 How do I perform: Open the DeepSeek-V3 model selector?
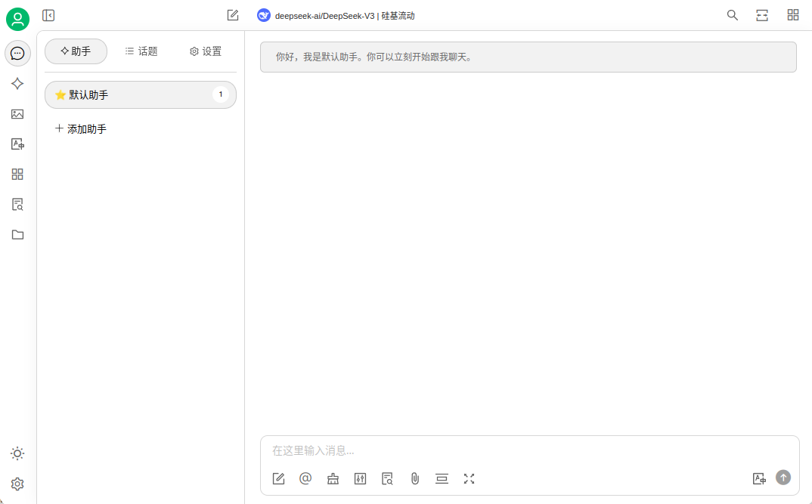336,15
